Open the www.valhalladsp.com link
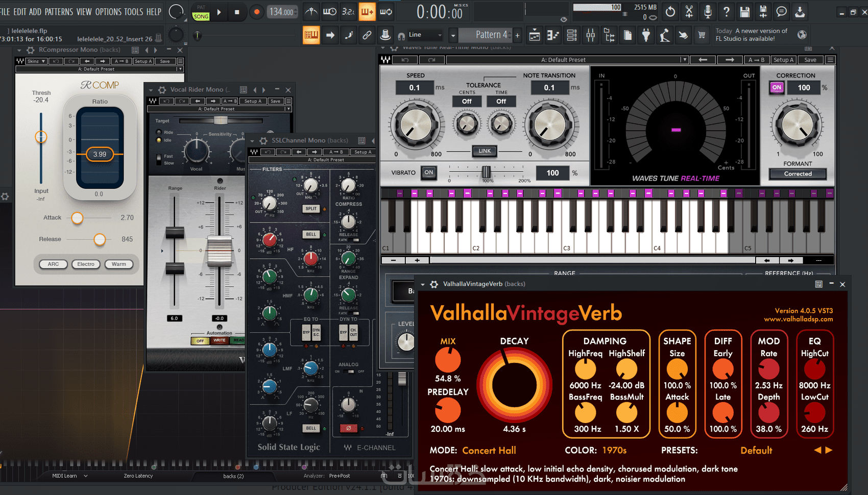 pos(798,319)
